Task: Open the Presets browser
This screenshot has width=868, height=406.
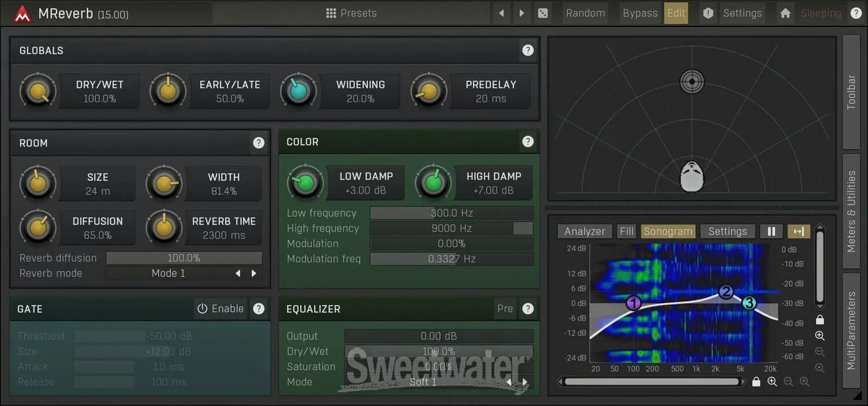Action: tap(351, 13)
